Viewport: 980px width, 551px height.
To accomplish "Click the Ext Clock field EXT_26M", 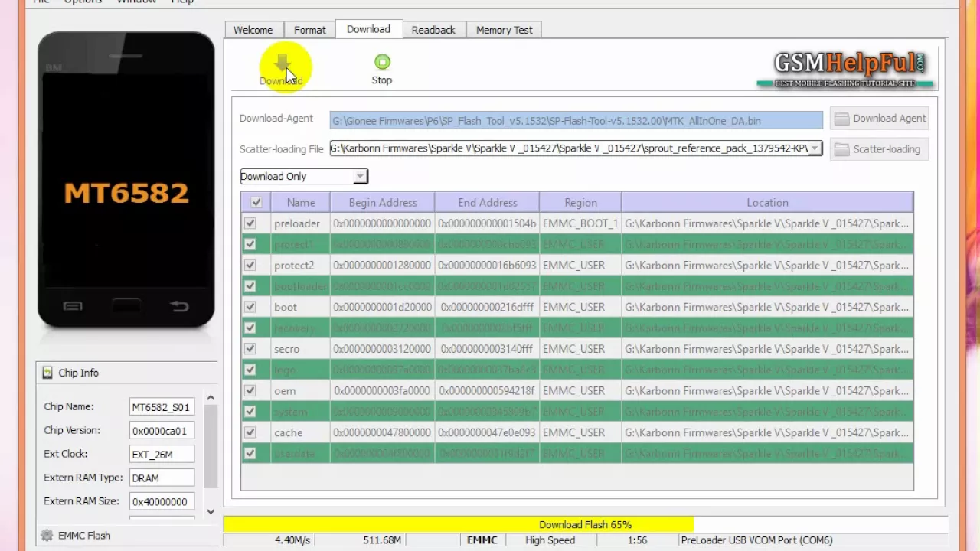I will pyautogui.click(x=162, y=455).
